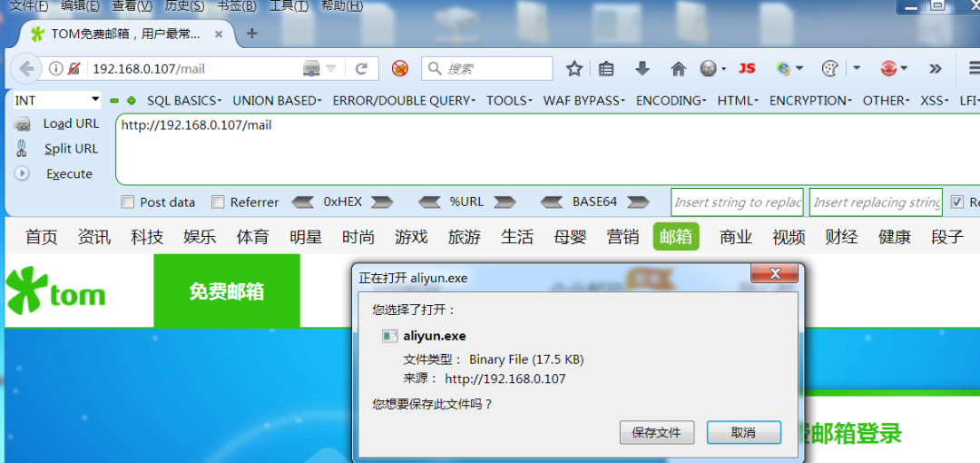The image size is (980, 463).
Task: Expand TOOLS menu in HackBar
Action: [x=509, y=100]
